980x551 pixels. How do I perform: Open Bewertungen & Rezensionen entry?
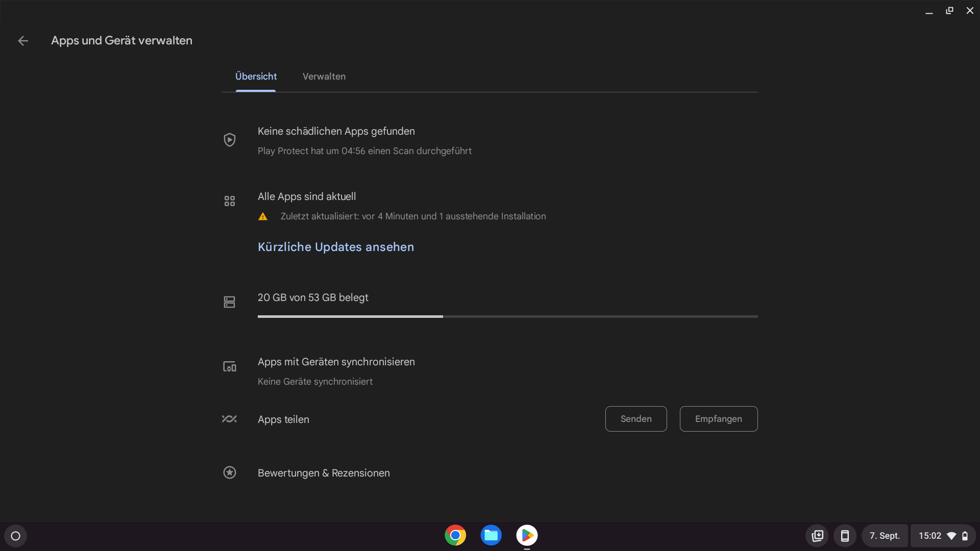tap(324, 473)
